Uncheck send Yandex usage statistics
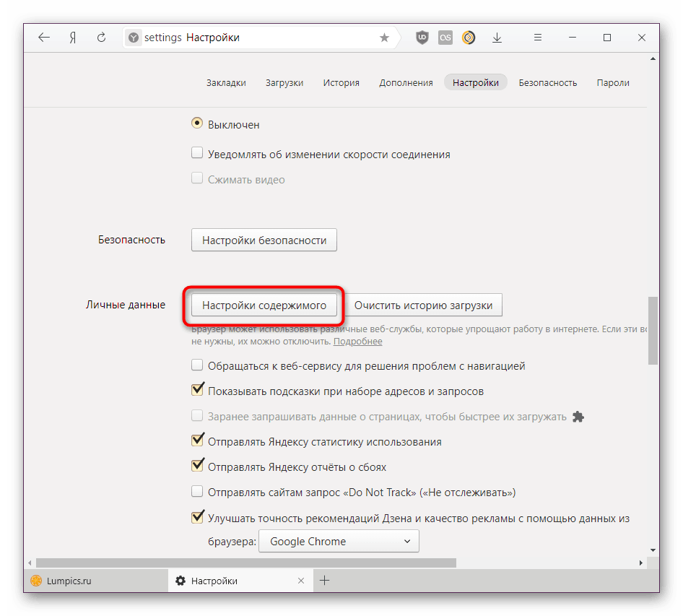 coord(197,440)
